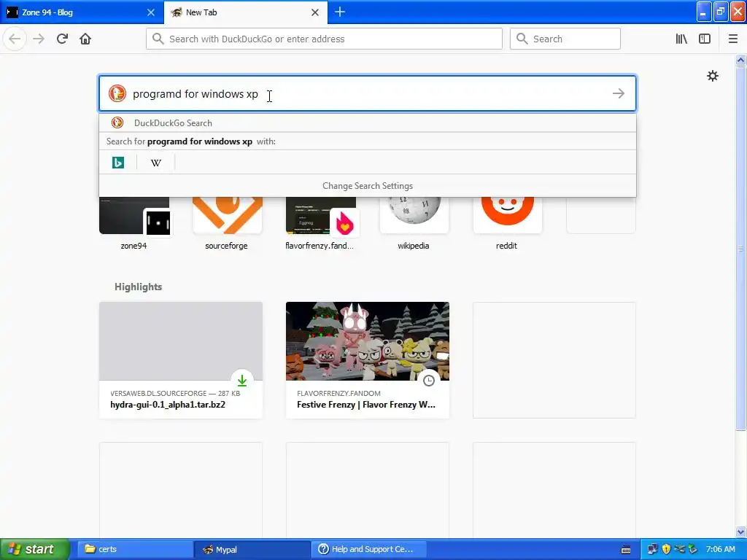Toggle the sidebar view
The width and height of the screenshot is (747, 560).
click(x=705, y=39)
